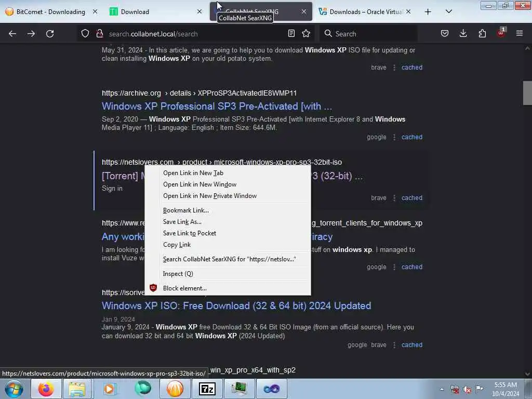This screenshot has width=532, height=399.
Task: Open the green globe taskbar icon
Action: (x=143, y=389)
